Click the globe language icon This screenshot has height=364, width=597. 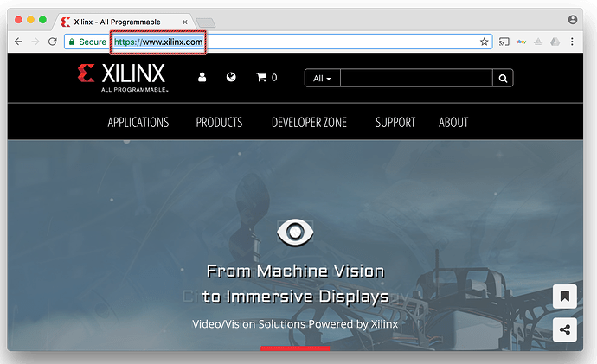click(231, 78)
